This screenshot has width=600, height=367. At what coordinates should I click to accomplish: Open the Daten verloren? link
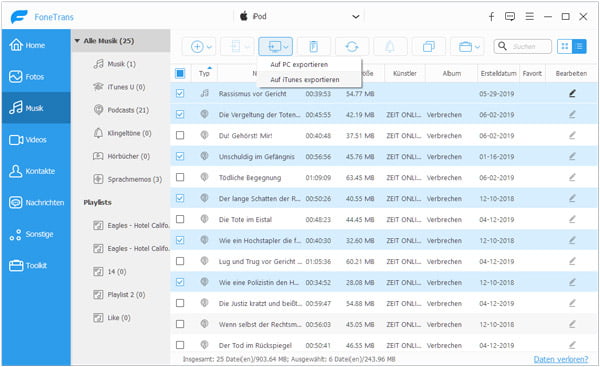pyautogui.click(x=561, y=359)
